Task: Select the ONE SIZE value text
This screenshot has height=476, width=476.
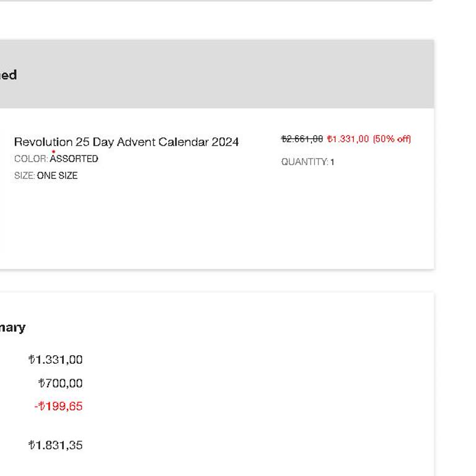Action: (x=57, y=176)
